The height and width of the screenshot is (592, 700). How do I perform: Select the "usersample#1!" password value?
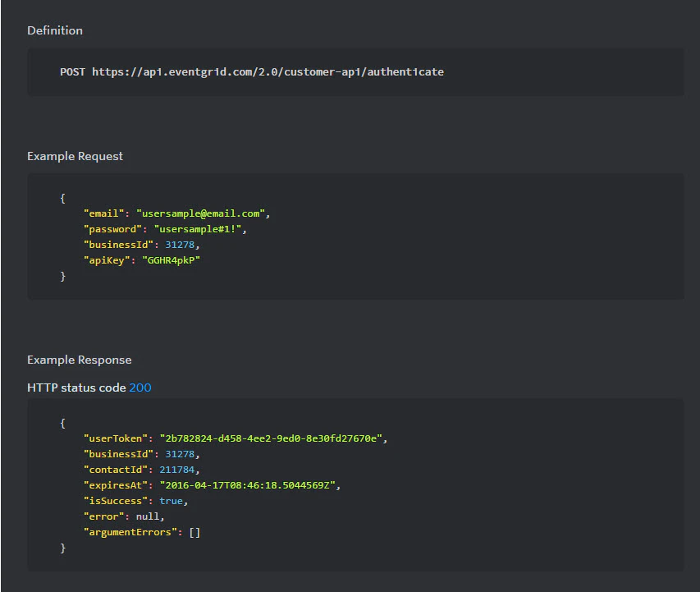pyautogui.click(x=198, y=229)
